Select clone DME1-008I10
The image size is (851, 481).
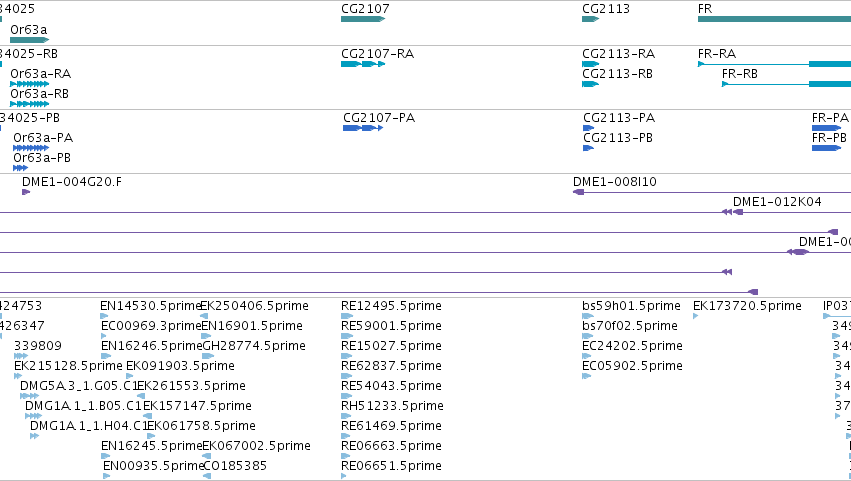tap(712, 192)
